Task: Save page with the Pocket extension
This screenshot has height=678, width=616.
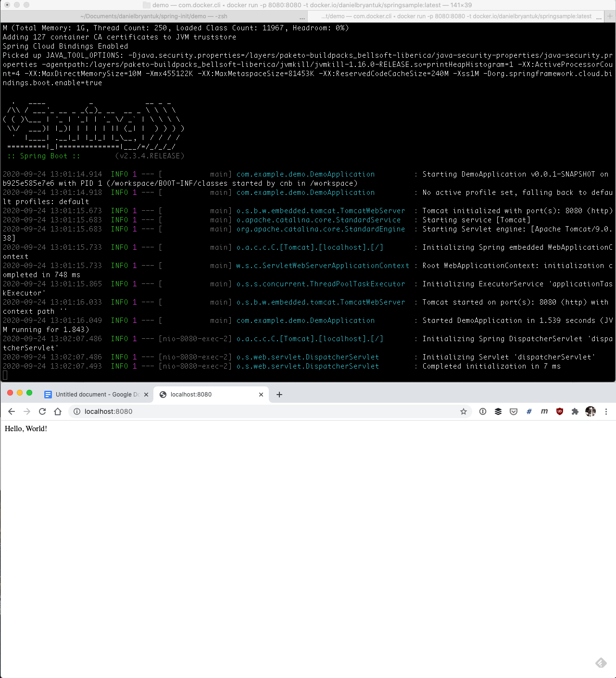Action: (x=514, y=411)
